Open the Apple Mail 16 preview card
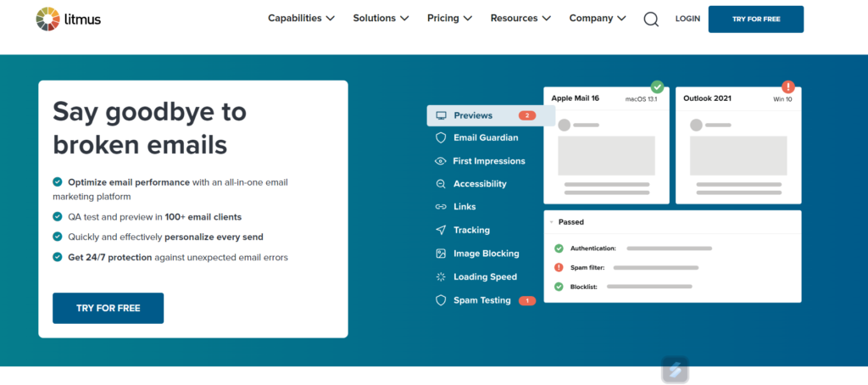This screenshot has width=868, height=385. click(606, 145)
